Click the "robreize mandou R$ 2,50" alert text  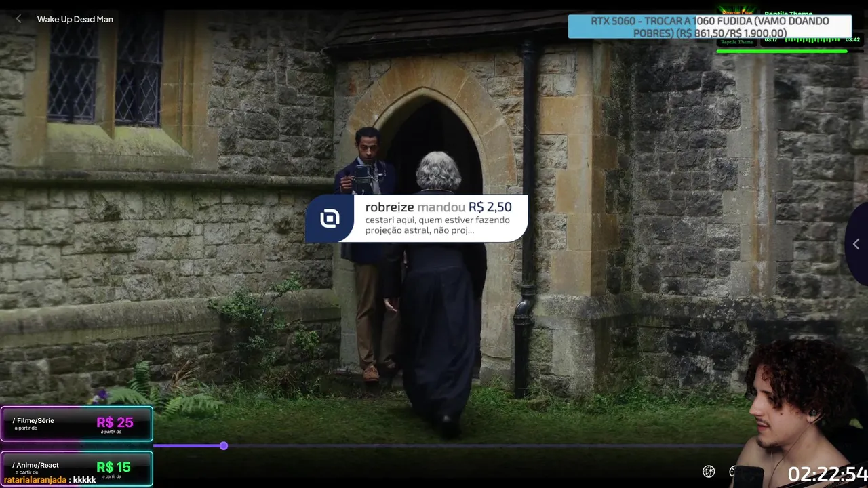pyautogui.click(x=438, y=207)
